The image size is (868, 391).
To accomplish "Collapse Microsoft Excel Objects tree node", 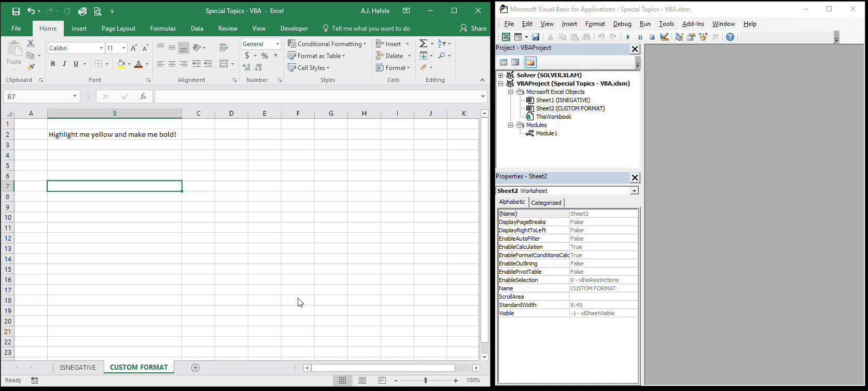I will [x=511, y=92].
